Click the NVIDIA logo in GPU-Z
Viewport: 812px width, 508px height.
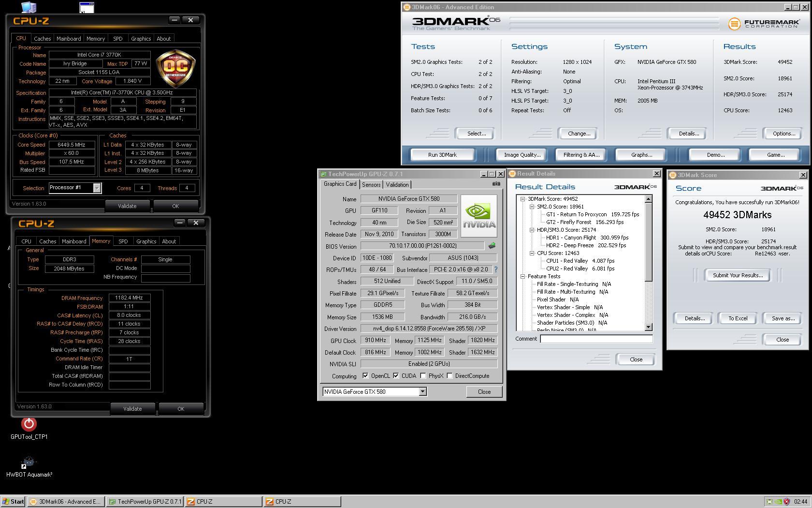pyautogui.click(x=479, y=216)
